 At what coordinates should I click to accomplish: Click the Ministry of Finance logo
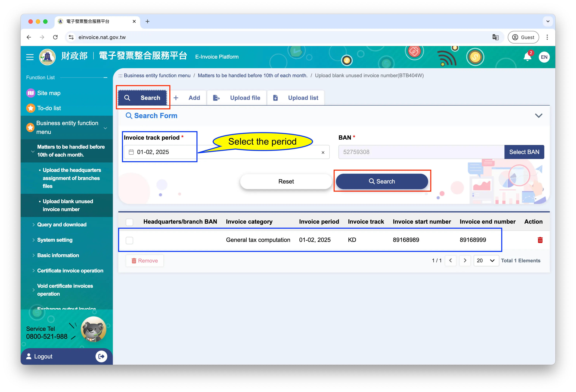(47, 57)
